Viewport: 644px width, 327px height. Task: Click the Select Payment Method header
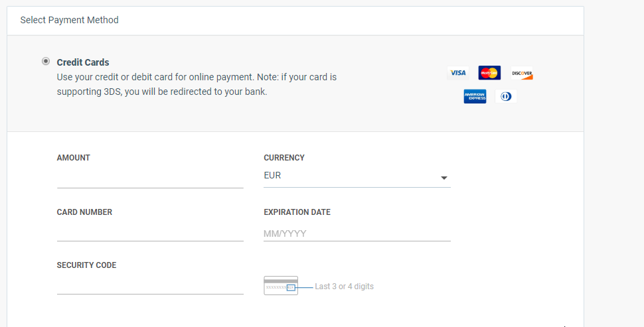point(70,20)
